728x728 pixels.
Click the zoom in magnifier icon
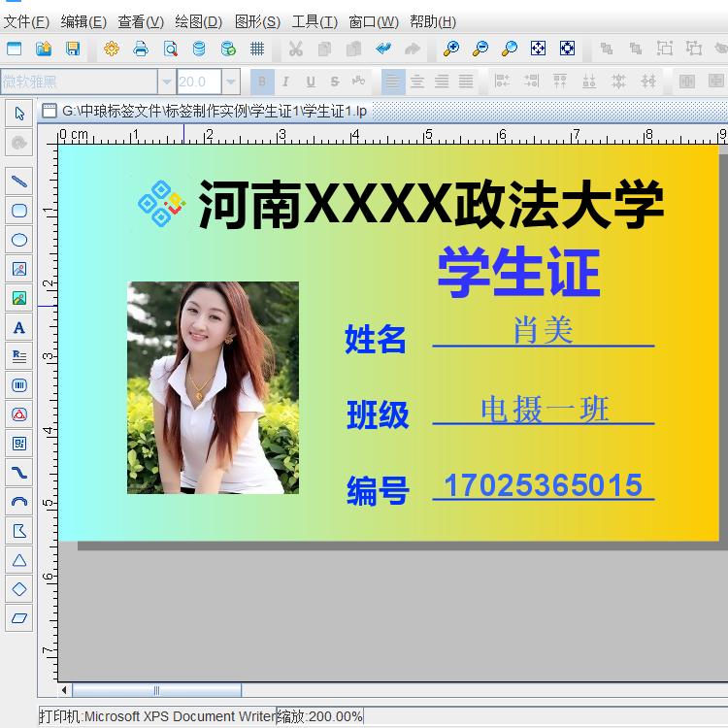tap(451, 49)
